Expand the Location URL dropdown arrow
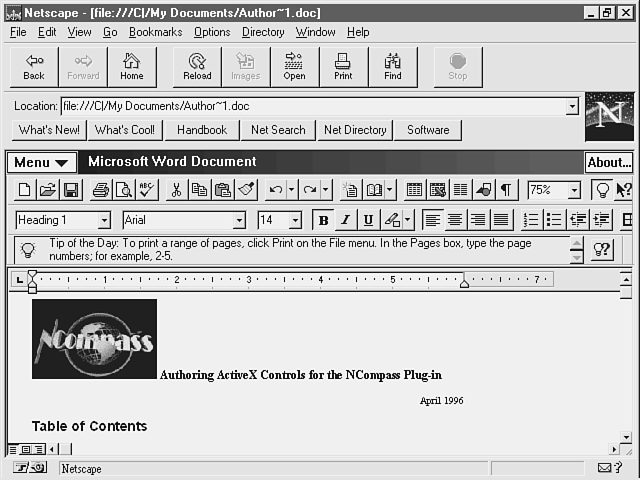 coord(572,107)
